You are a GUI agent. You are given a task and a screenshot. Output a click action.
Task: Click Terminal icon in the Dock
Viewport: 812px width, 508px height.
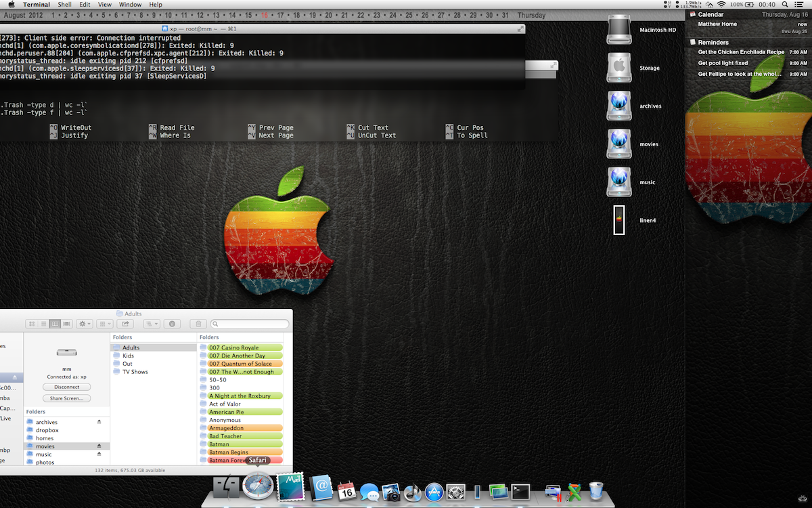(520, 492)
